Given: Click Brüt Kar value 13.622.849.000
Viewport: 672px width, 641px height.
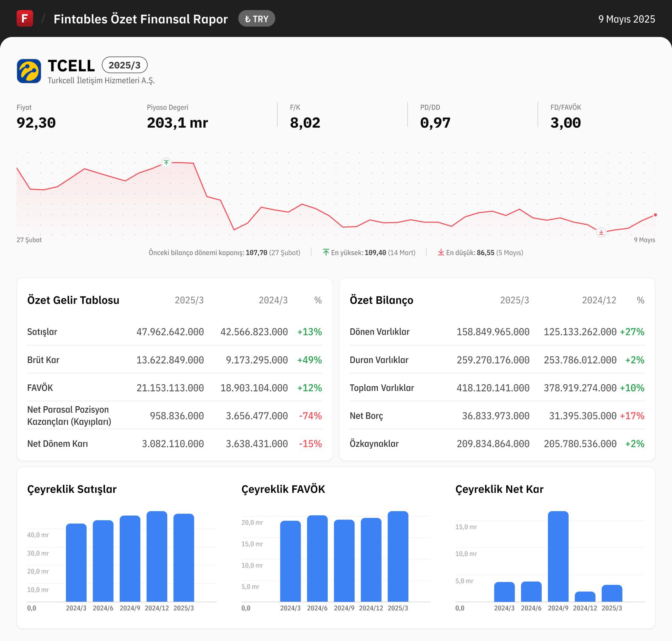Looking at the screenshot, I should [170, 360].
